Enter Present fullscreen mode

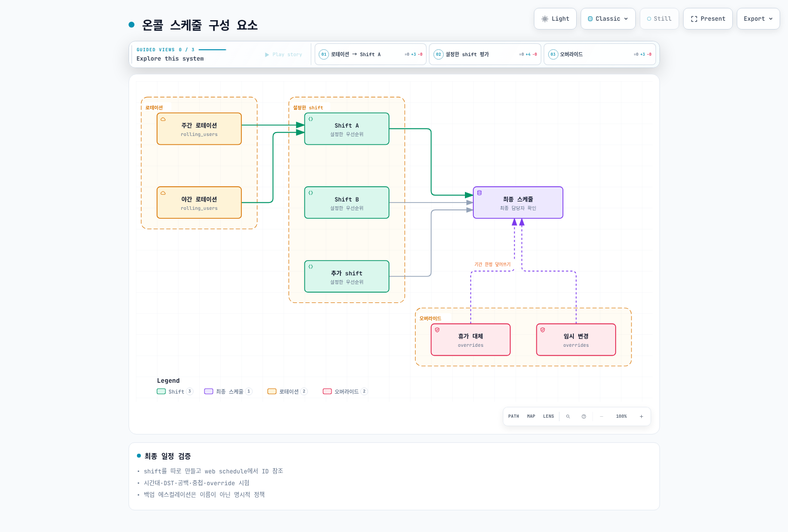click(x=708, y=19)
